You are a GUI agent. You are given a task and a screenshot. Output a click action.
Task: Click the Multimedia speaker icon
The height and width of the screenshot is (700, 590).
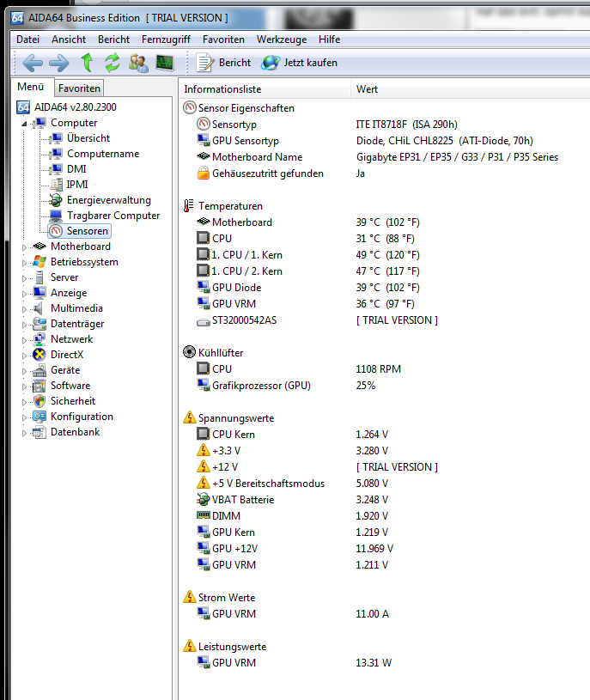coord(40,308)
